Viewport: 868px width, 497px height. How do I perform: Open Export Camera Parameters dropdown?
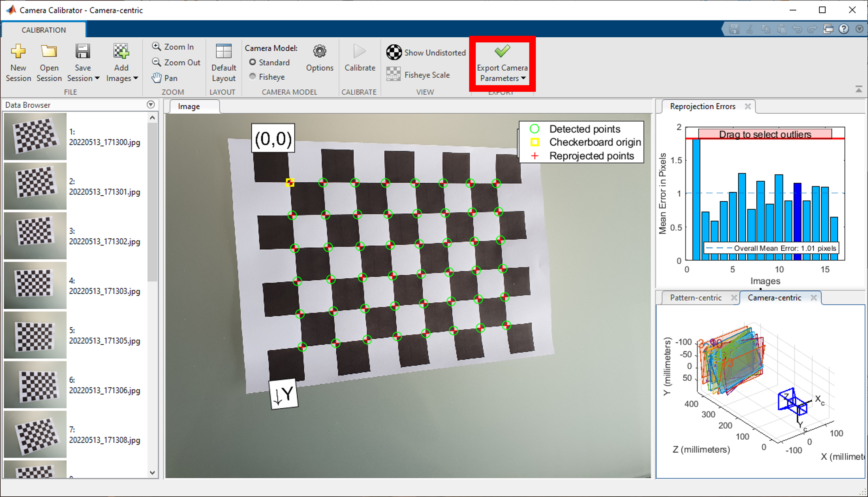pyautogui.click(x=523, y=79)
